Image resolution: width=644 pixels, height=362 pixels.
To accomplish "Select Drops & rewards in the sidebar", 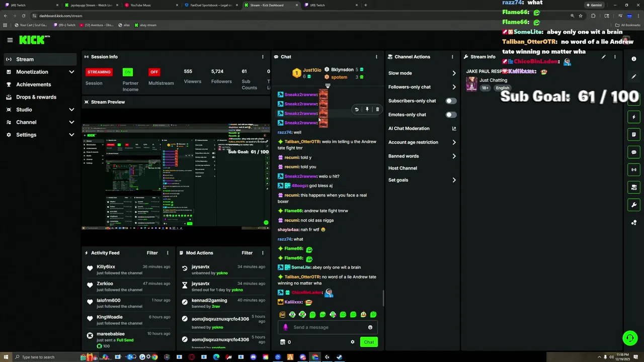I will pyautogui.click(x=39, y=97).
